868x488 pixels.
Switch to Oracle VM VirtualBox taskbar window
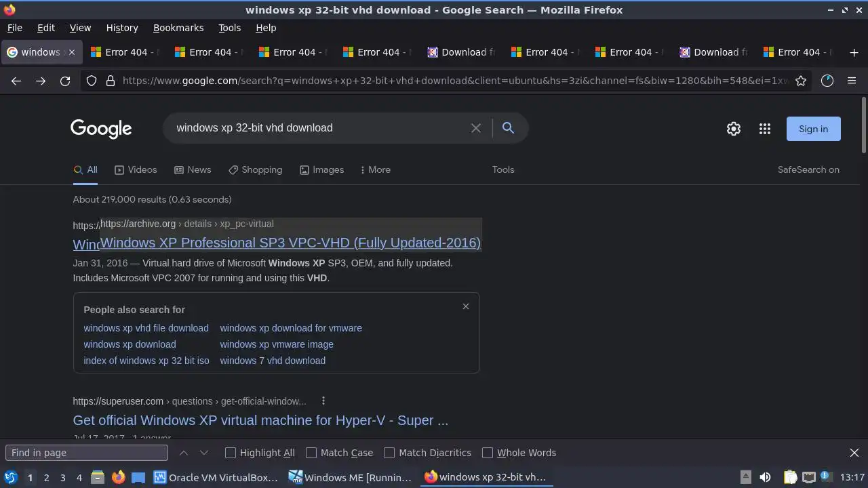point(216,477)
